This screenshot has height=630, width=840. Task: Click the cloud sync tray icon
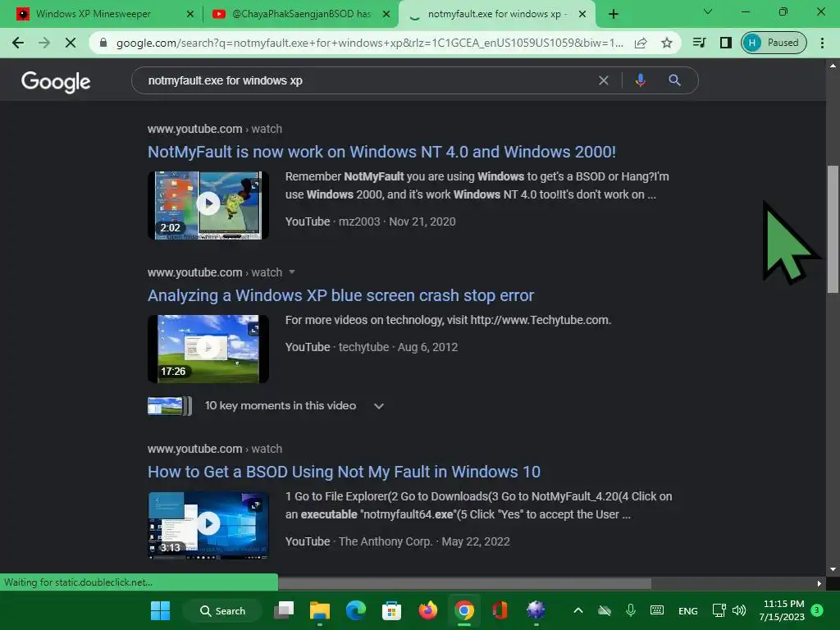(605, 610)
